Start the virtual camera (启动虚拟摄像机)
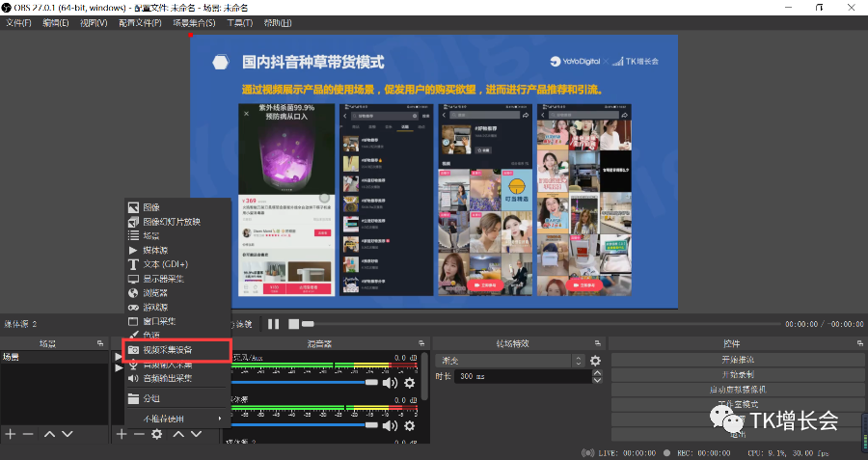 pyautogui.click(x=738, y=390)
